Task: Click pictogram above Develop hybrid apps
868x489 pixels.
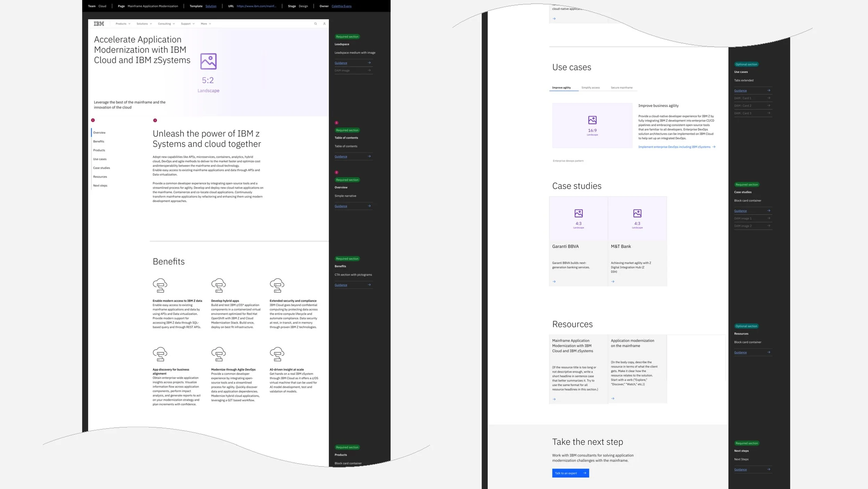Action: click(218, 285)
